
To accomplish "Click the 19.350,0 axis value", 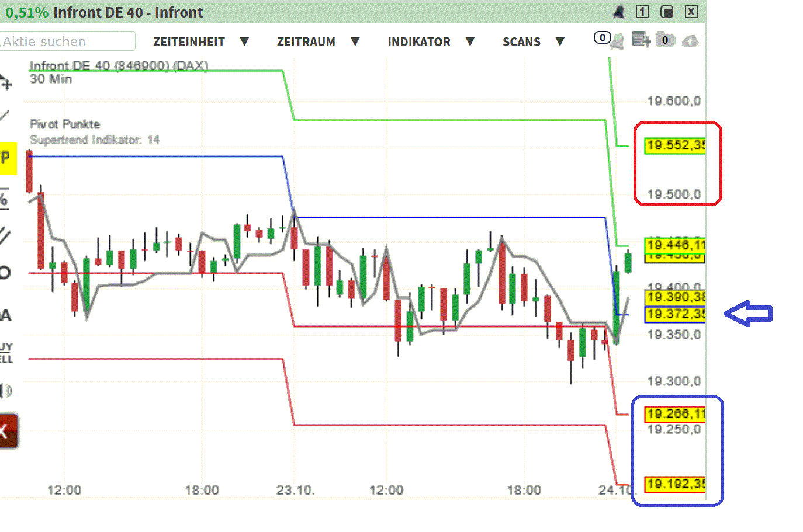I will (674, 335).
